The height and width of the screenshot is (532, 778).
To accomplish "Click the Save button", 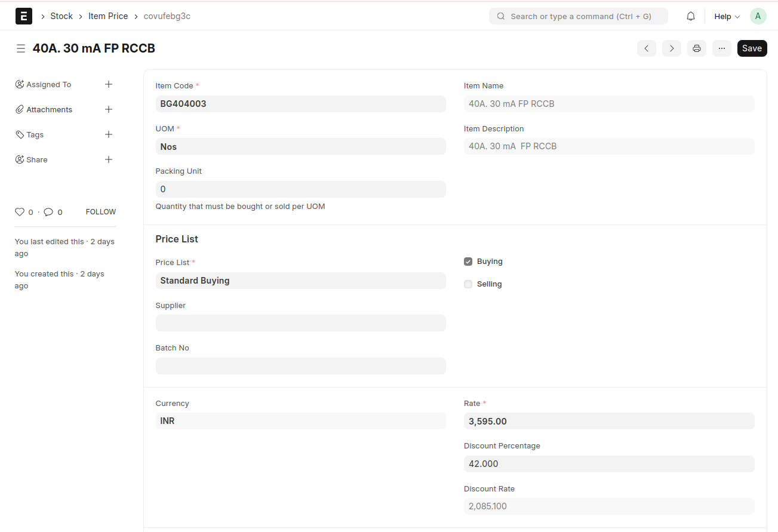I will click(x=752, y=48).
